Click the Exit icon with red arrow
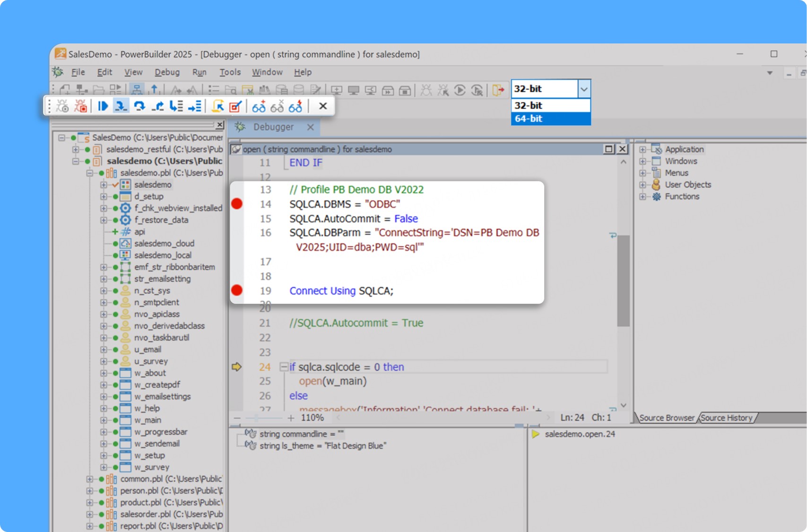Screen dimensions: 807x532 [498, 89]
